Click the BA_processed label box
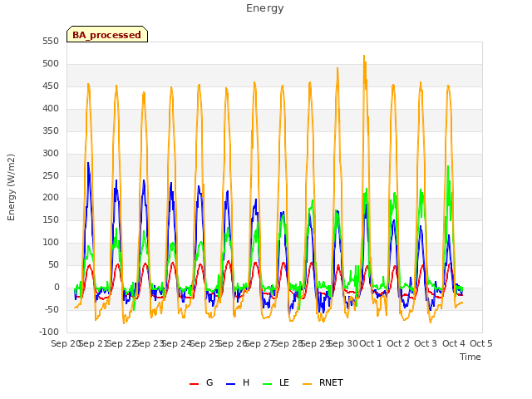This screenshot has width=532, height=399. [x=107, y=34]
